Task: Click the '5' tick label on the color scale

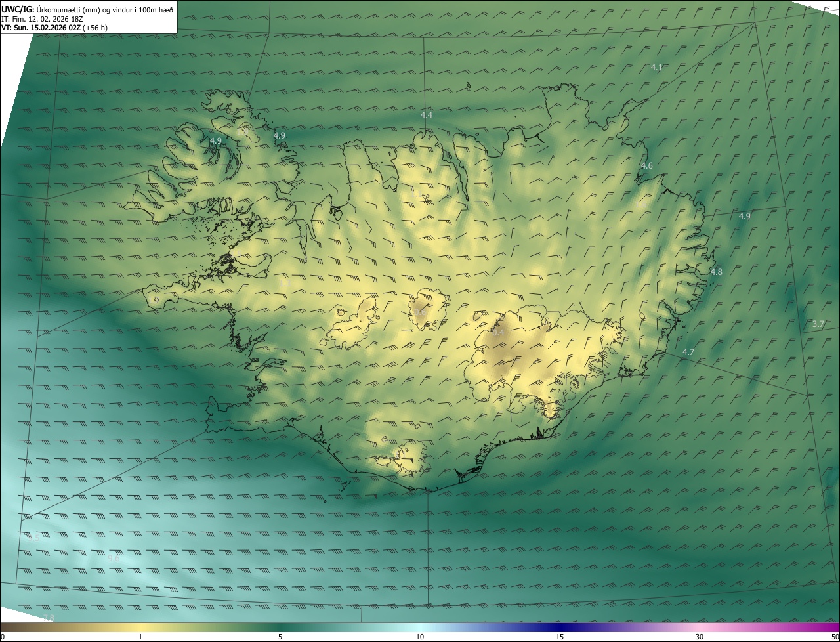Action: pos(280,637)
